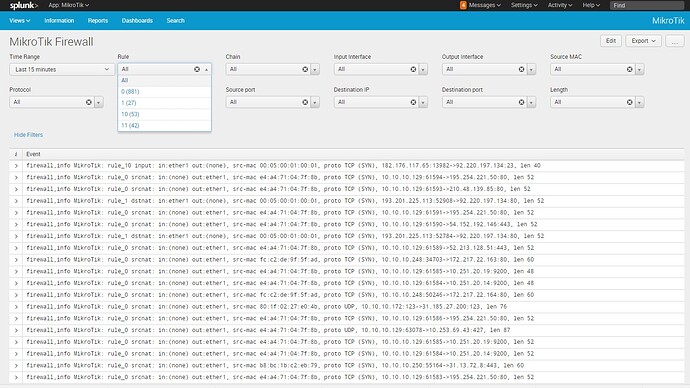690x388 pixels.
Task: Open the Activity menu
Action: (x=560, y=5)
